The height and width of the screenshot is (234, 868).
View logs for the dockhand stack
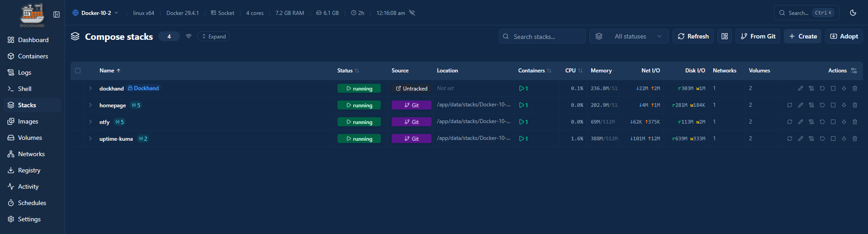(x=811, y=88)
